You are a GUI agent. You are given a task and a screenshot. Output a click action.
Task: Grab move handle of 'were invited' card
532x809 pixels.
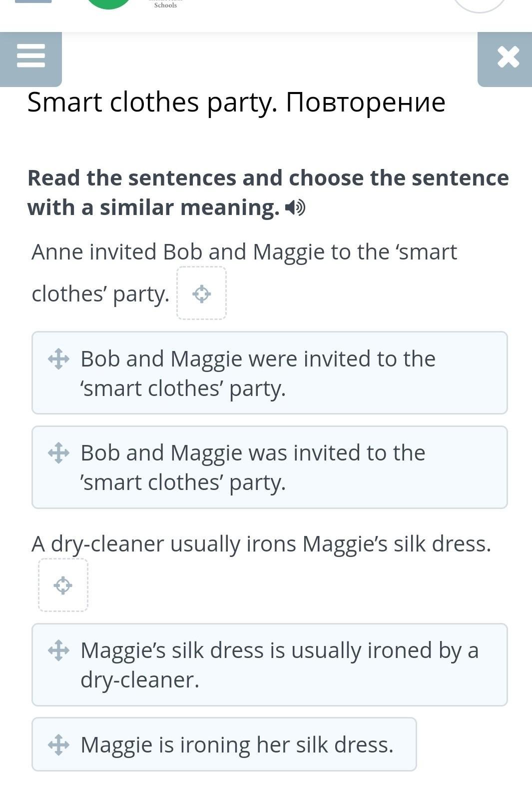(58, 358)
